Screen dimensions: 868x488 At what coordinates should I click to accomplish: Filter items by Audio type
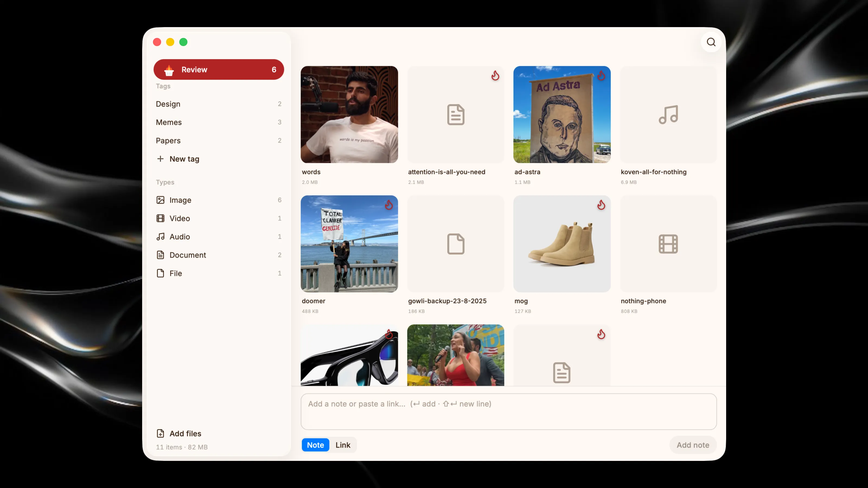coord(219,237)
